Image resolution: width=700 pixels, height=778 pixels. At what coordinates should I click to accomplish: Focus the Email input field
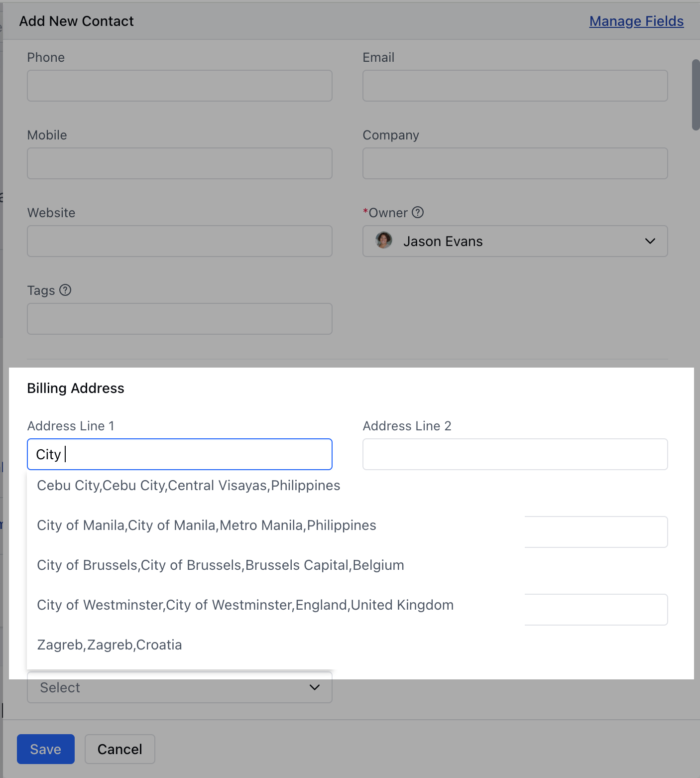[515, 86]
